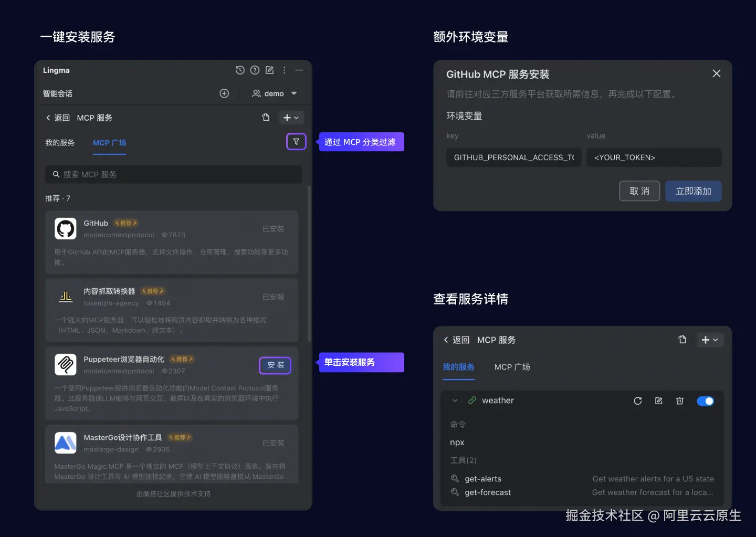Click the 工具(2) label
756x537 pixels.
(464, 460)
